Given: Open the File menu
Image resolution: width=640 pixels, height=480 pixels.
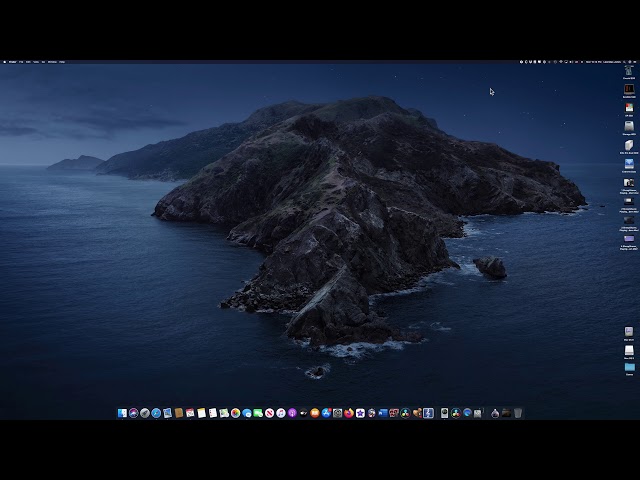Looking at the screenshot, I should click(21, 62).
